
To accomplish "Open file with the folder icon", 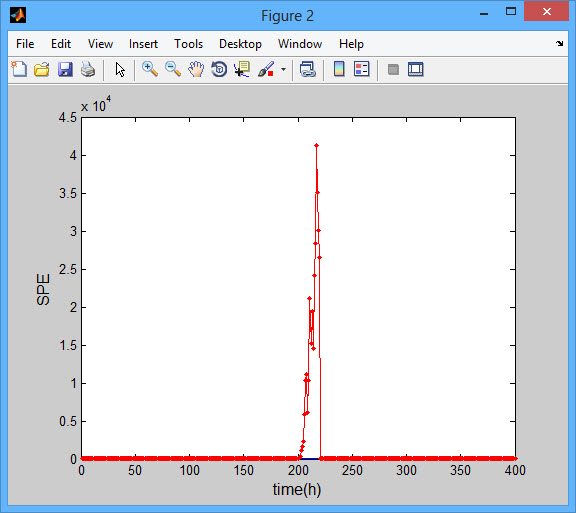I will coord(42,69).
